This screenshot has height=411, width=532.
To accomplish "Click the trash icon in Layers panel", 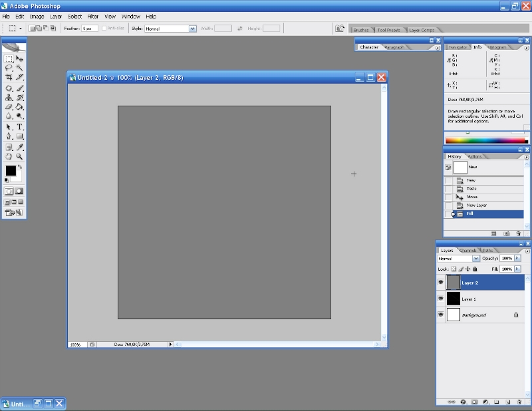I will click(519, 402).
